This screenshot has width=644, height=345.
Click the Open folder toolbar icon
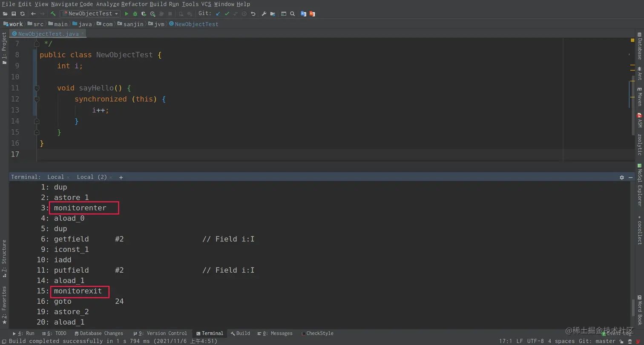(5, 14)
